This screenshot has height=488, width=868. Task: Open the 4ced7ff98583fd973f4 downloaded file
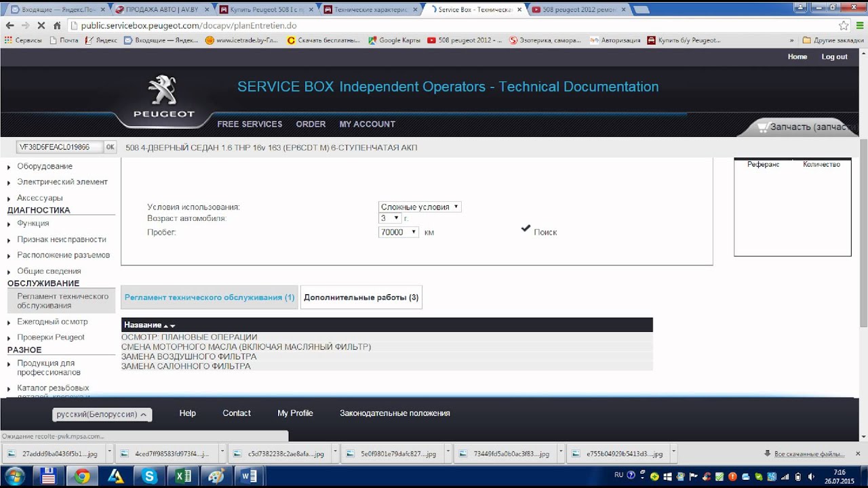166,453
